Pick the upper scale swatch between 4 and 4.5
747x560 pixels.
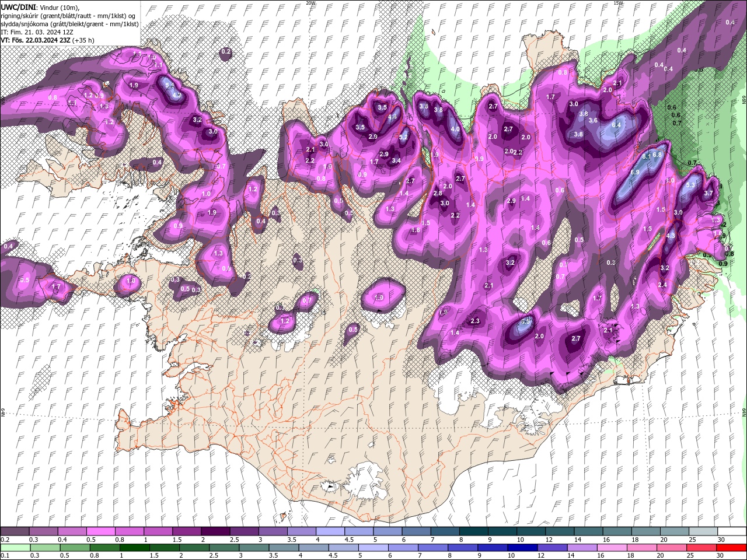coord(330,531)
